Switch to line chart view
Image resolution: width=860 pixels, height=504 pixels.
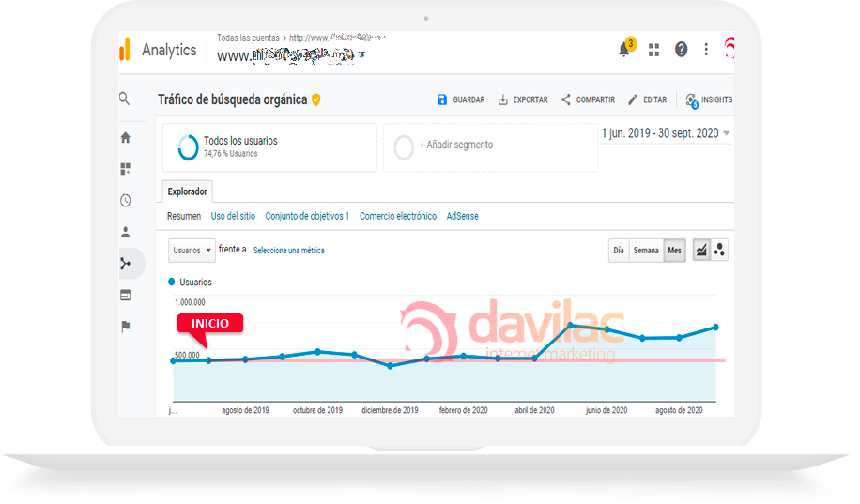701,250
